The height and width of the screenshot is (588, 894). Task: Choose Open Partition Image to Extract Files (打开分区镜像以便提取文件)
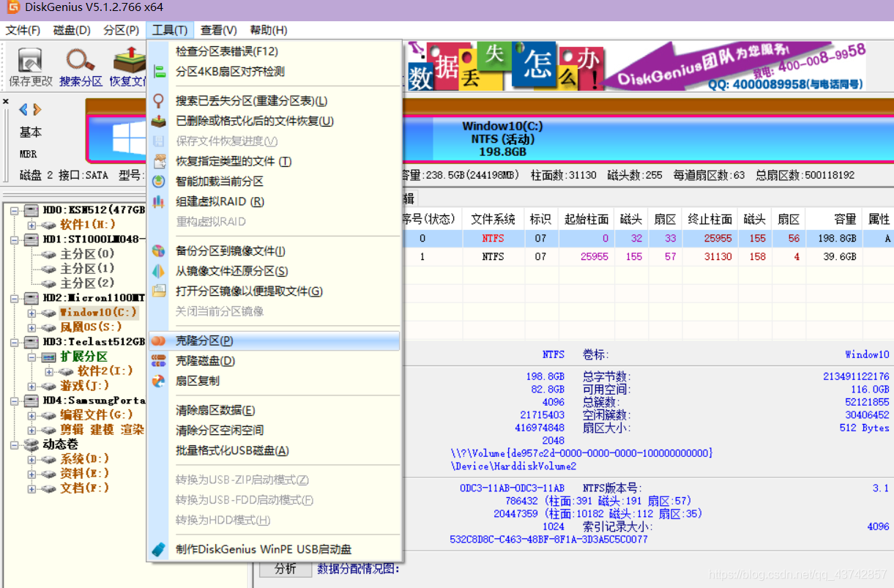pos(274,291)
